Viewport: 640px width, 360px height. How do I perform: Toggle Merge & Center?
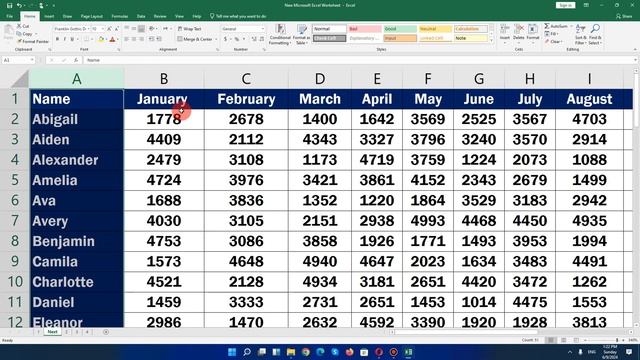195,39
